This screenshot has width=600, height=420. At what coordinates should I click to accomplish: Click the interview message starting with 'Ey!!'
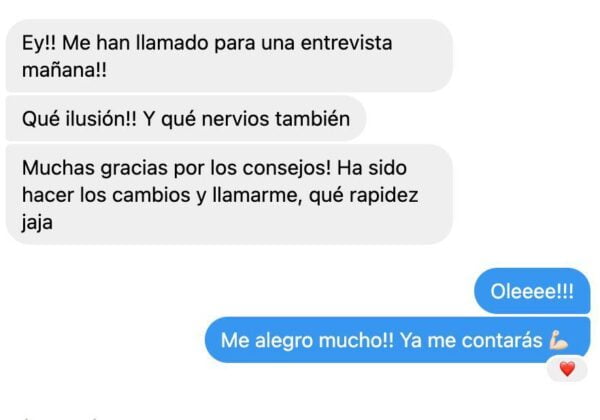[229, 56]
